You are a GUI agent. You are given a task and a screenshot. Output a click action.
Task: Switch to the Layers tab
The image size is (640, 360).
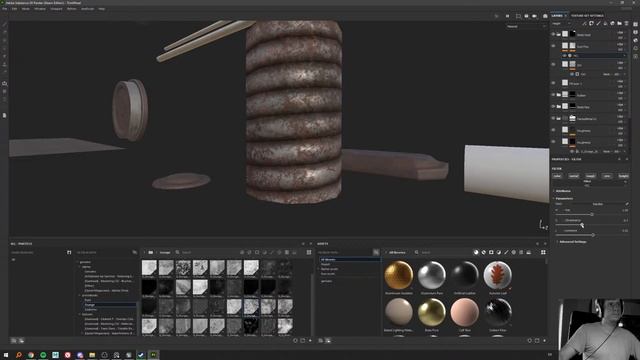click(557, 16)
